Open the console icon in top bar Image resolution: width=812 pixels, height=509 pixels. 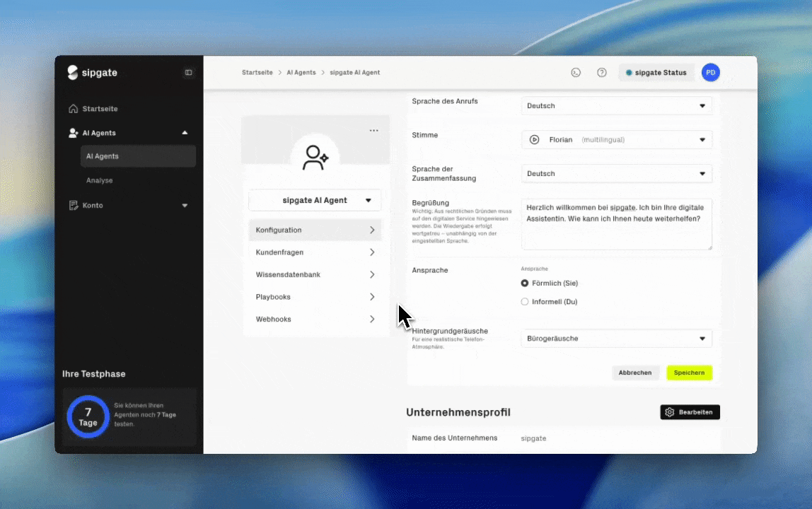[x=576, y=72]
